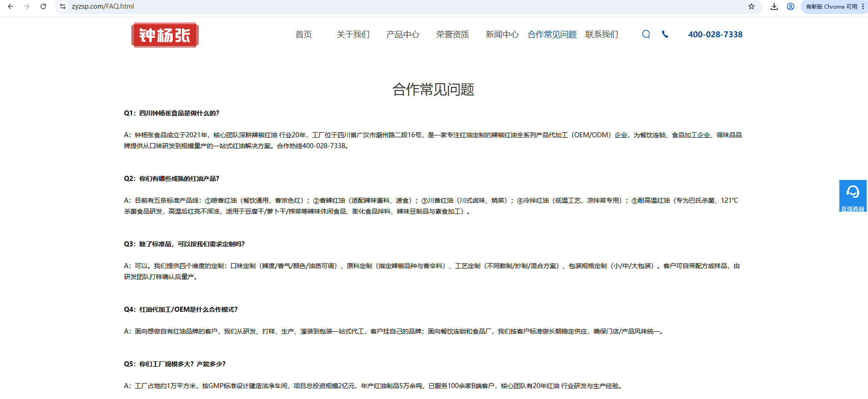Click question Q4: 红油代加工/OEM是什么合作模式?
868x399 pixels.
click(x=181, y=309)
